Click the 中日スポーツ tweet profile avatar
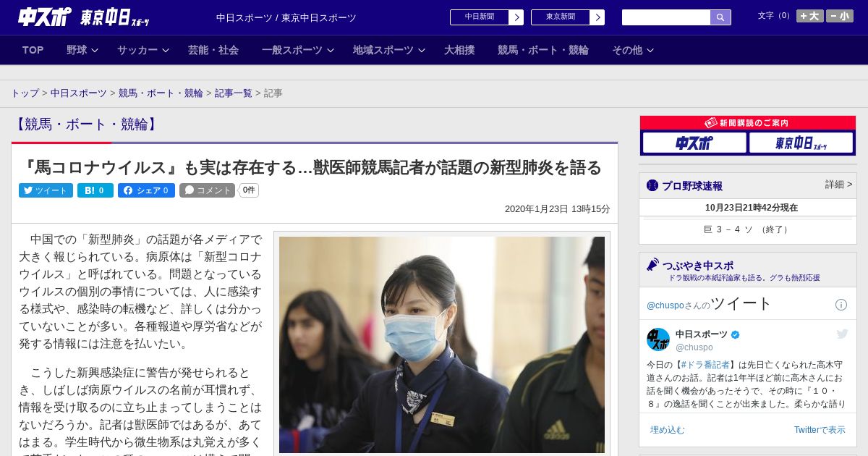This screenshot has height=456, width=868. point(658,339)
